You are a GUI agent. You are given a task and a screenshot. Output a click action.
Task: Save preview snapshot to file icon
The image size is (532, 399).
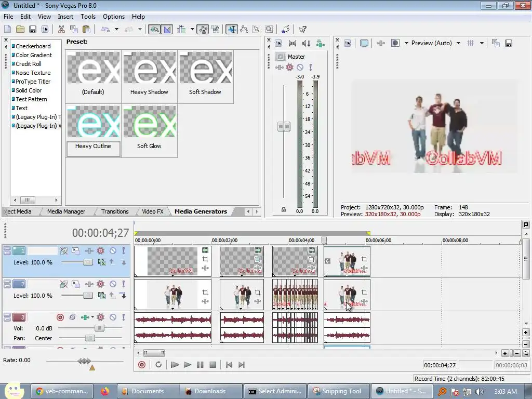point(508,43)
